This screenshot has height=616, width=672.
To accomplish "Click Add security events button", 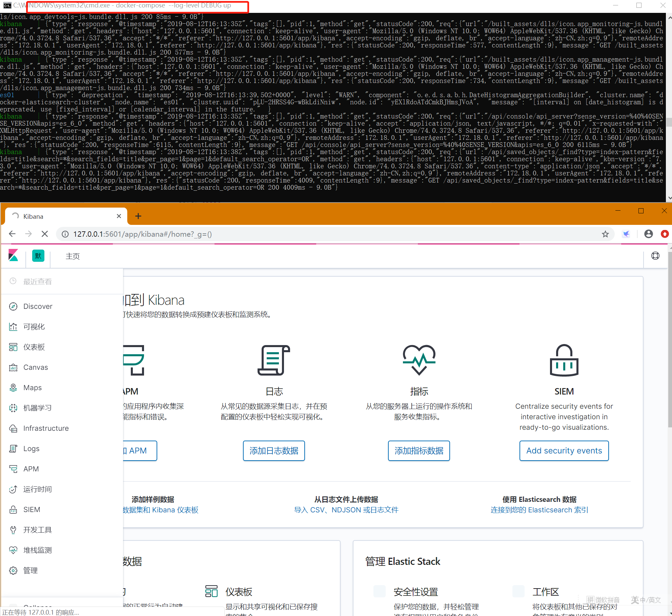I will pos(564,451).
